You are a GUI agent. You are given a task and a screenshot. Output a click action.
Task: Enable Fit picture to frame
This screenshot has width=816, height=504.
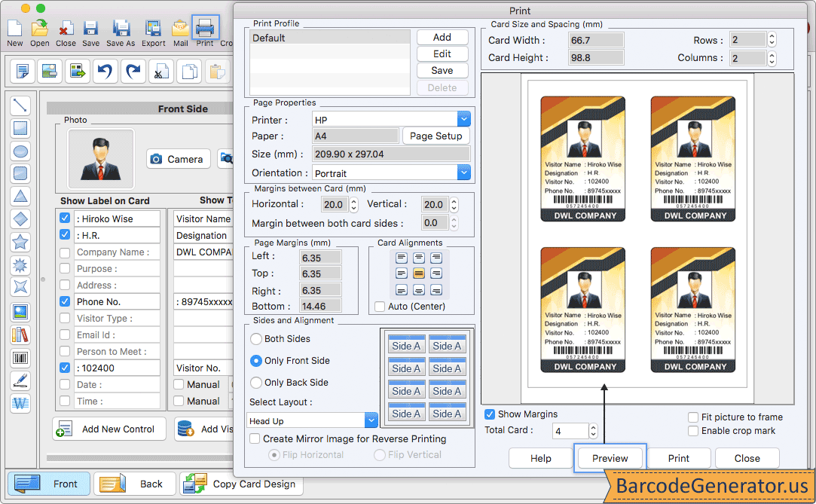pyautogui.click(x=693, y=417)
